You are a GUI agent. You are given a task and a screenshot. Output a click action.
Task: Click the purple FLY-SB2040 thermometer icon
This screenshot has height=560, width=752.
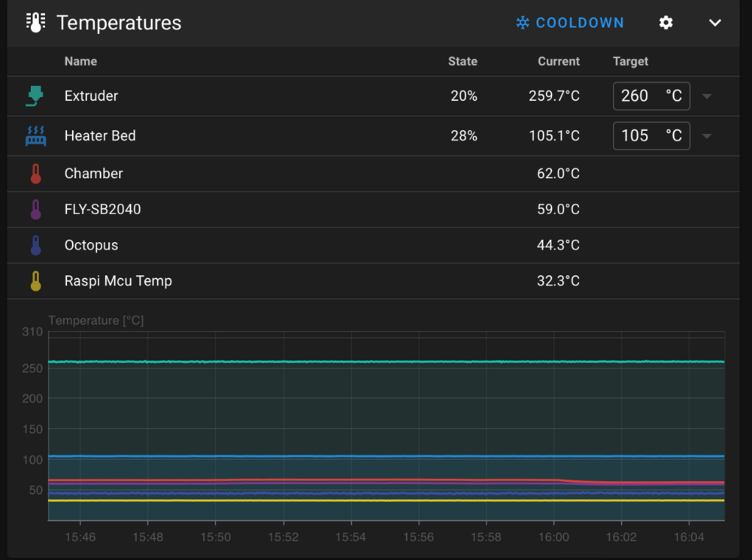click(35, 210)
